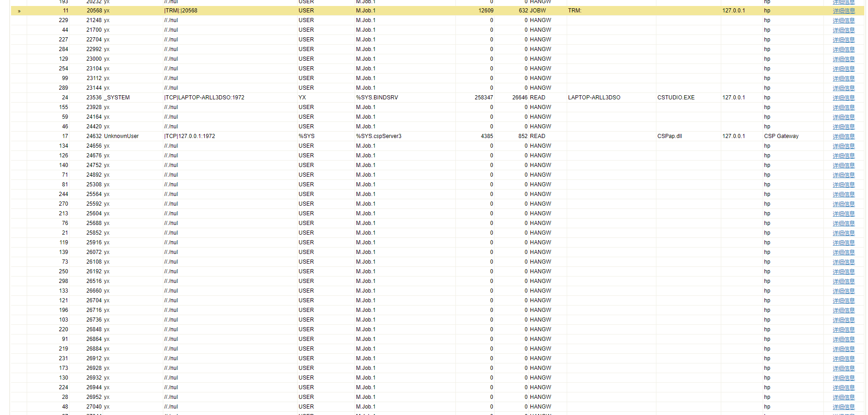Viewport: 868px width, 415px height.
Task: Select the |TCP|LAPTOP-ARLL3DSO:1972 device cell
Action: point(204,98)
